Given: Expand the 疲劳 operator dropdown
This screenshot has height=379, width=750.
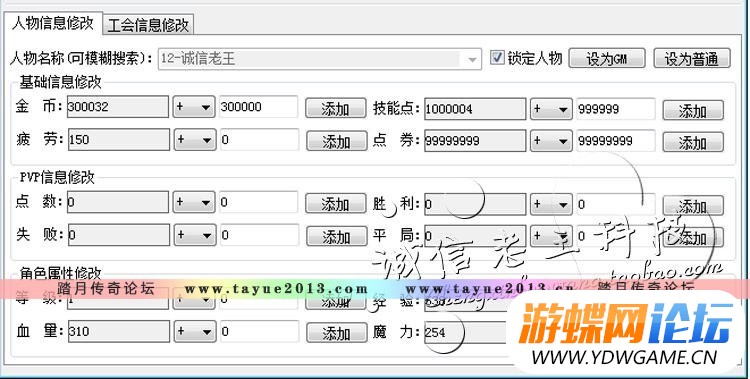Looking at the screenshot, I should tap(195, 140).
